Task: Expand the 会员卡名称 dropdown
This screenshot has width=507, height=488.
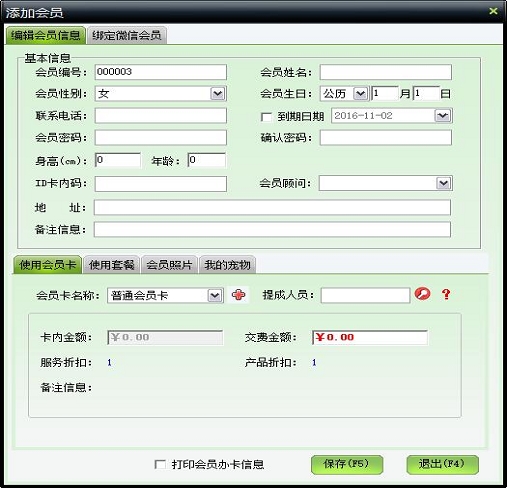Action: tap(214, 295)
